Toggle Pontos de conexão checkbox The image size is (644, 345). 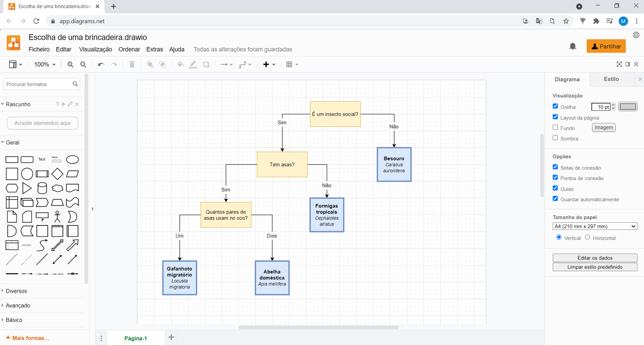point(555,177)
